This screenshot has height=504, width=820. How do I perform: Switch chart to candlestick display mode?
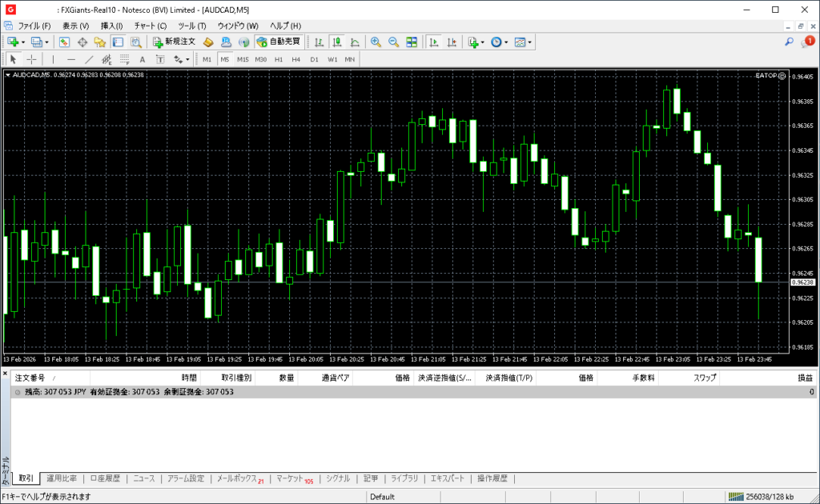pos(336,42)
